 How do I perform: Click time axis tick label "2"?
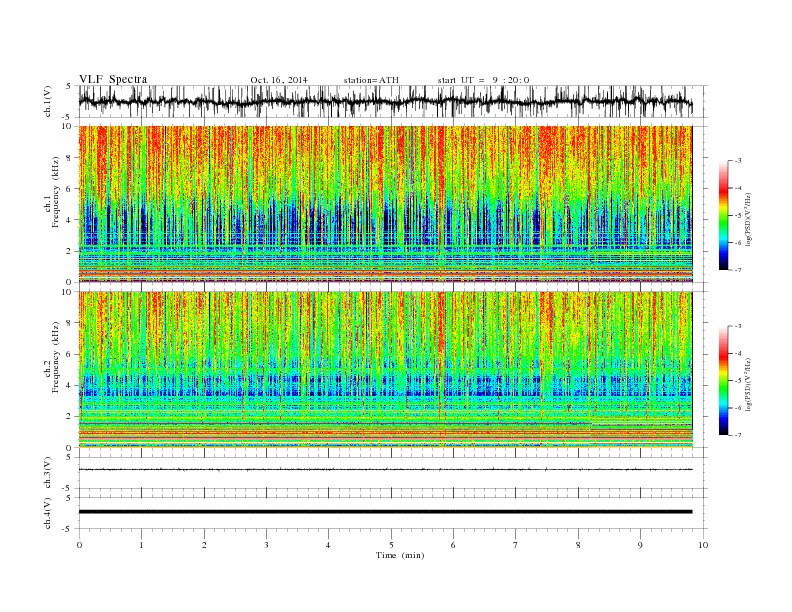pyautogui.click(x=204, y=545)
